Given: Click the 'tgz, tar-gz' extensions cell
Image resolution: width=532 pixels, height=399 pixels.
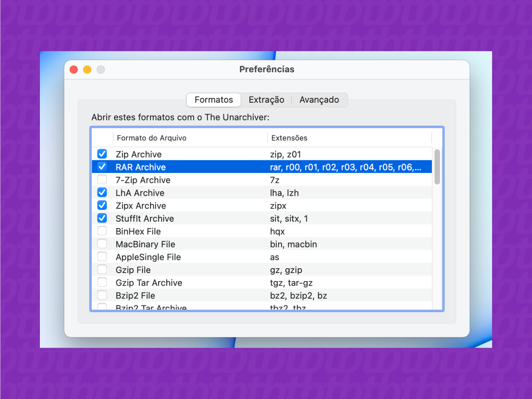Looking at the screenshot, I should click(x=291, y=283).
